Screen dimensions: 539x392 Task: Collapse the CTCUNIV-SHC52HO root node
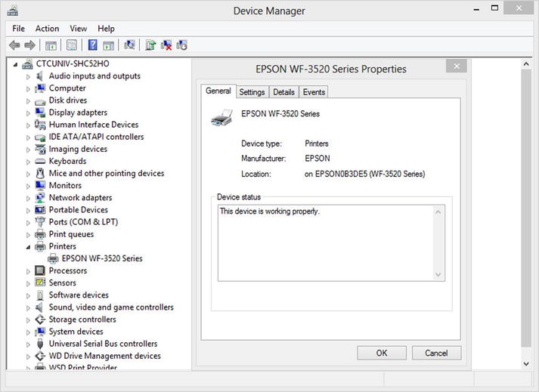15,64
